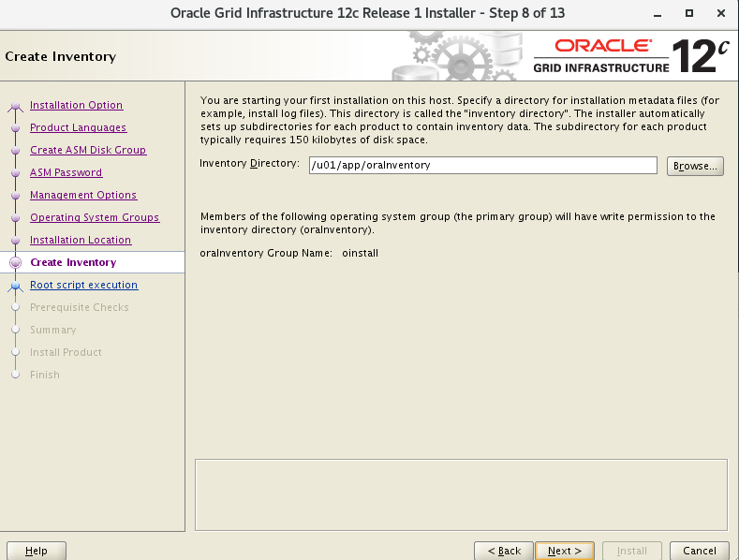This screenshot has width=739, height=560.
Task: Jump to ASM Password step
Action: point(66,172)
